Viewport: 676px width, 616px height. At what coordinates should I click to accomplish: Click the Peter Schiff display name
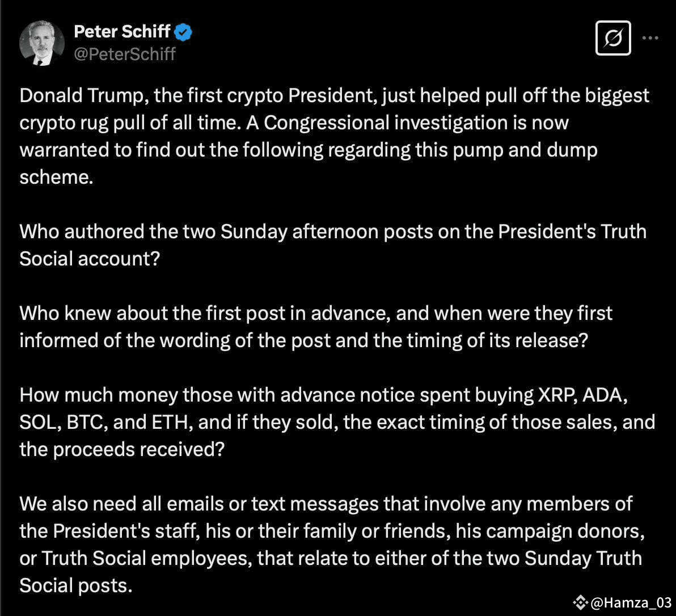point(122,32)
